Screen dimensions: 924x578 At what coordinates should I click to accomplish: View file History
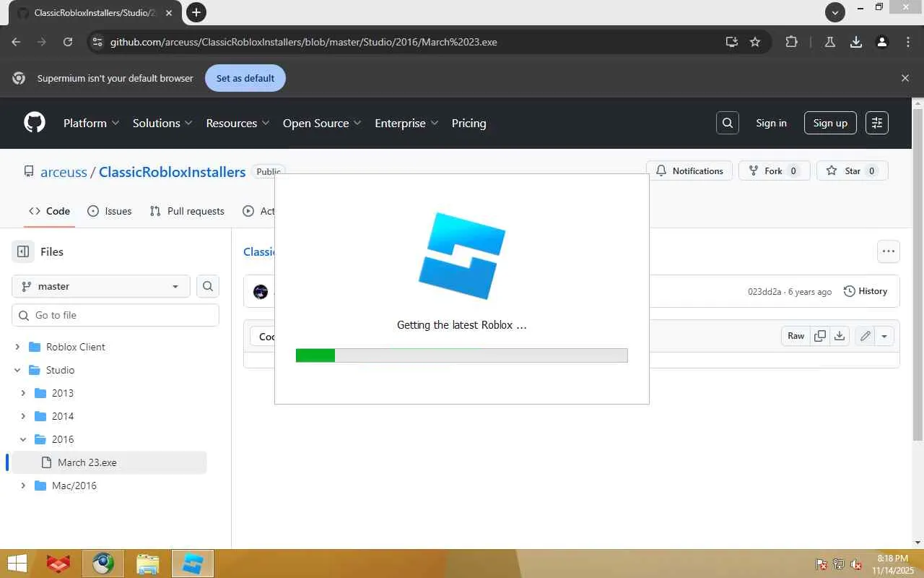point(866,291)
